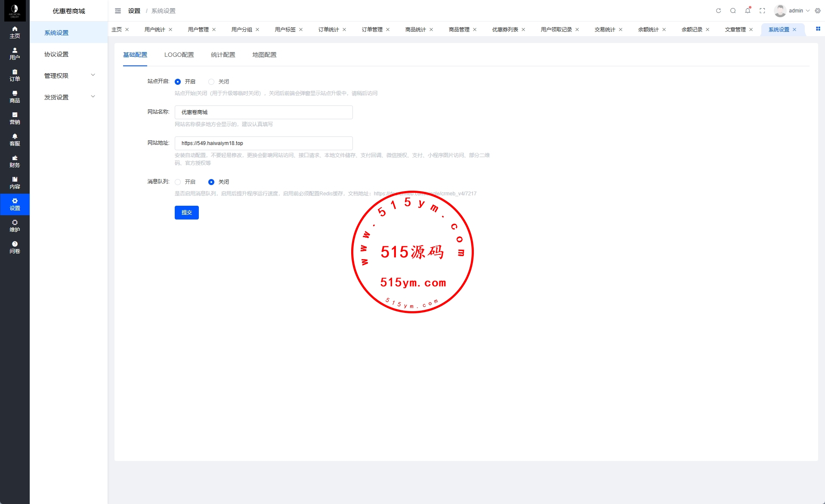Open the notification bell

[x=748, y=11]
